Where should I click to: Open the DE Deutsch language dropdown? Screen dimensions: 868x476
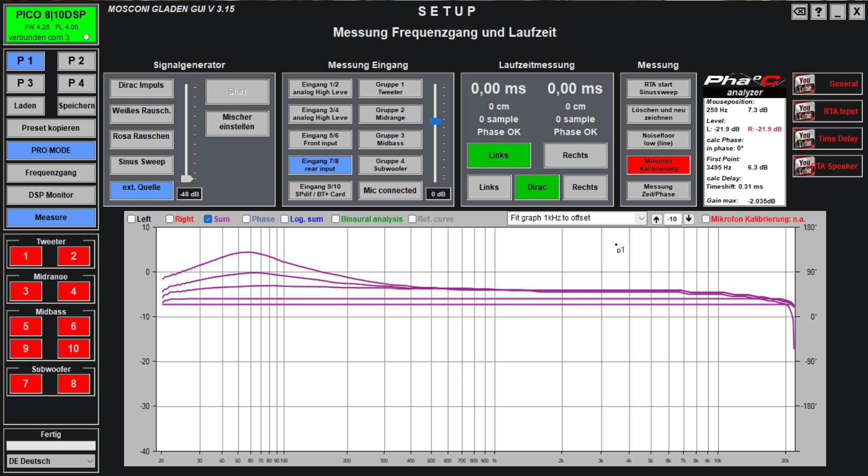51,461
